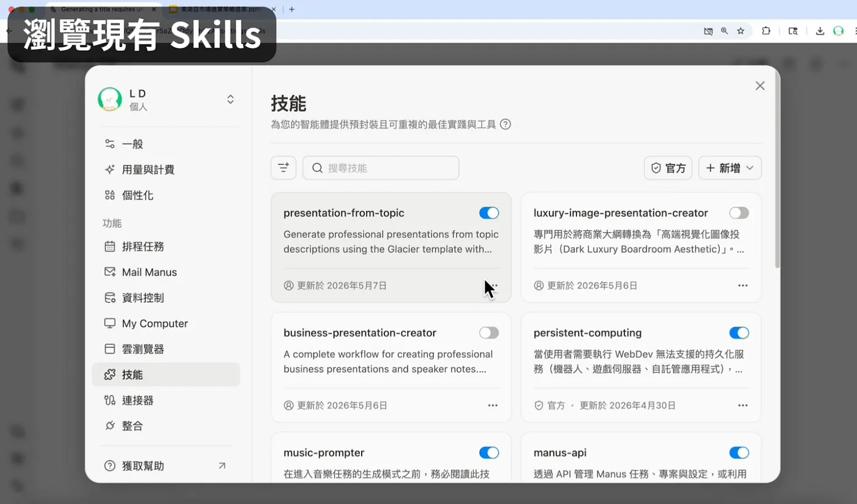The height and width of the screenshot is (504, 857).
Task: Open browser downloads icon
Action: pyautogui.click(x=820, y=31)
